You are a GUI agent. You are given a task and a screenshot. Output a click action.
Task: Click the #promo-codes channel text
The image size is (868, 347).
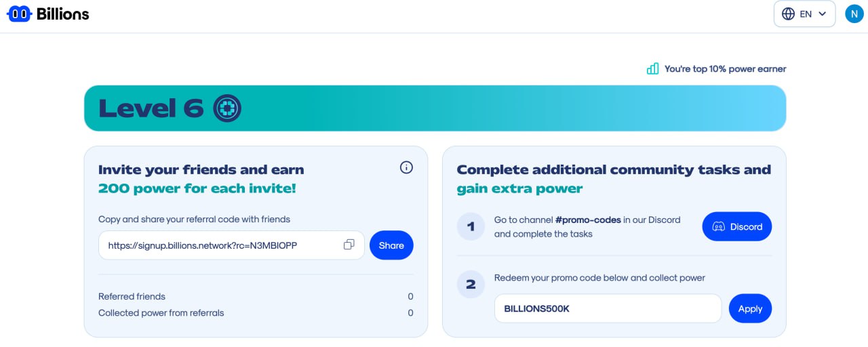pyautogui.click(x=588, y=220)
